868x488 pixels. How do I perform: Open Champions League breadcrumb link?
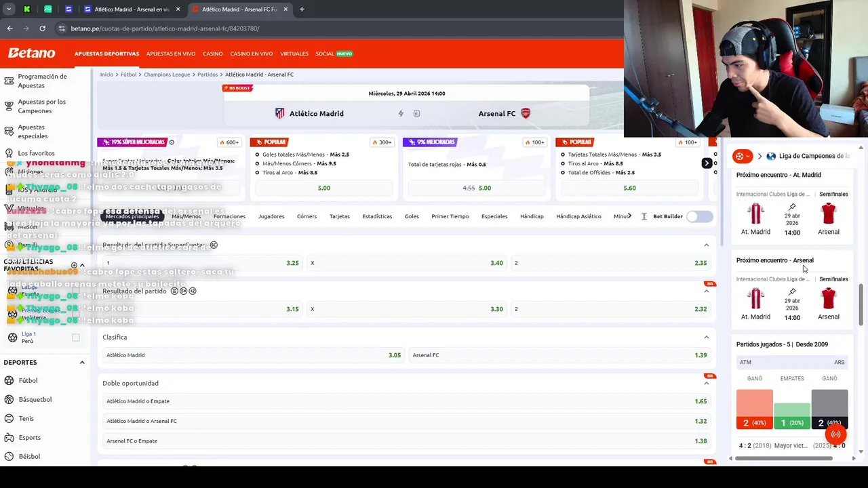[x=167, y=75]
